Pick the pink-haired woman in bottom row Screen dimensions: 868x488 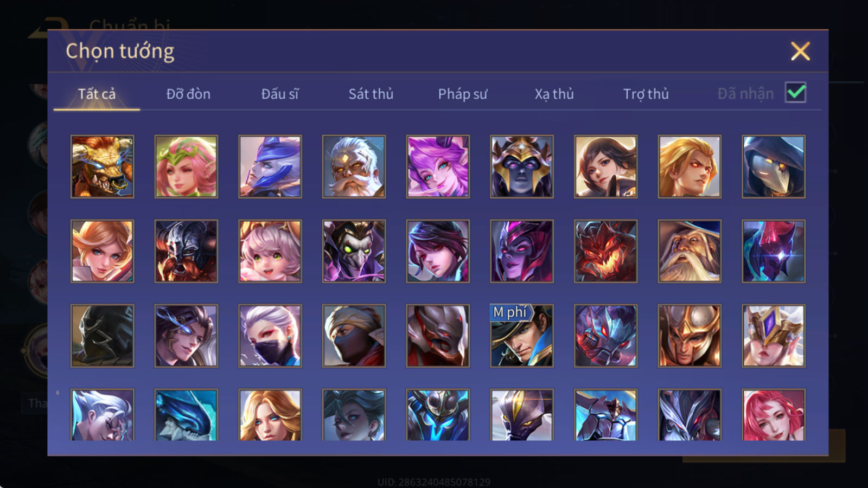pos(774,415)
